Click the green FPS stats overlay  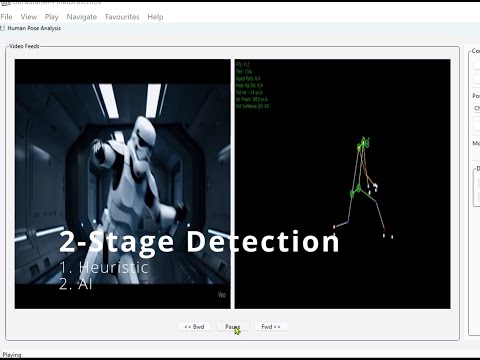pos(252,85)
